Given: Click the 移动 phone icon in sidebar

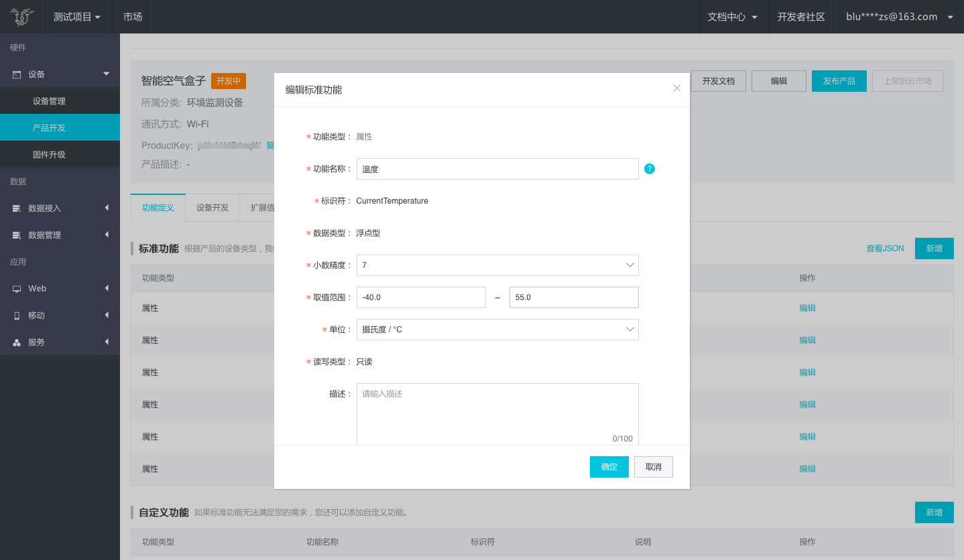Looking at the screenshot, I should [17, 316].
